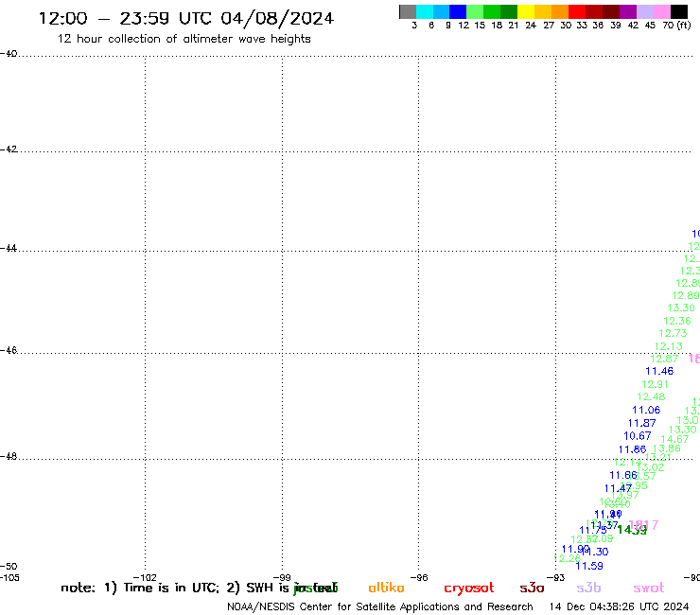Click the '-99' longitude label

(x=282, y=577)
